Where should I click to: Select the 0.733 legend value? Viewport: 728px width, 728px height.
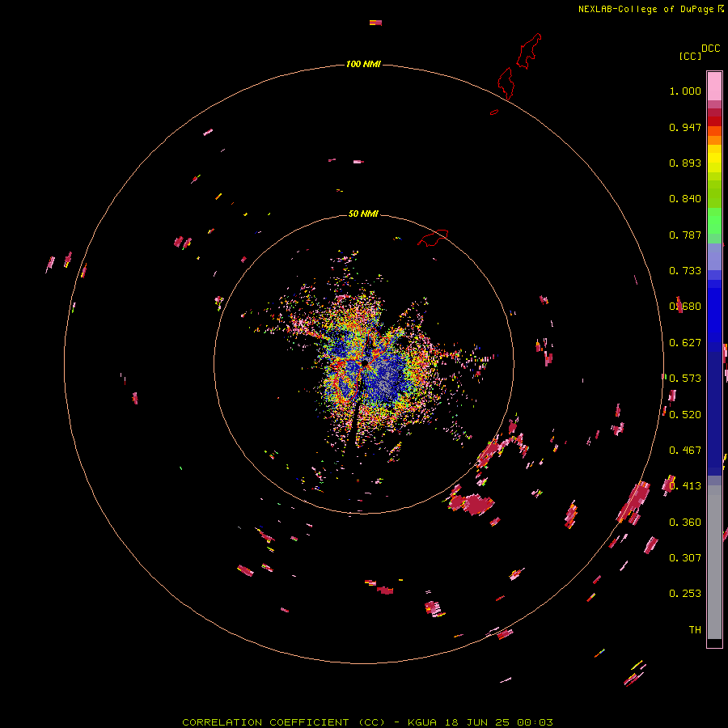coord(685,271)
